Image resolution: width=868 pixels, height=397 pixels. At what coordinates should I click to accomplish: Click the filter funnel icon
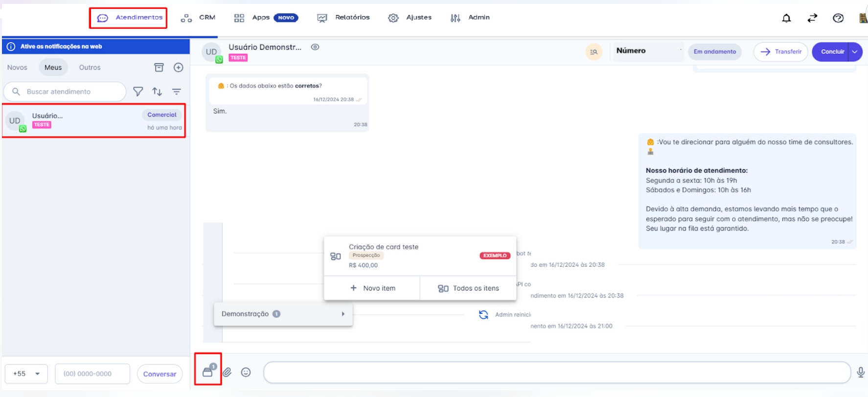pyautogui.click(x=138, y=92)
